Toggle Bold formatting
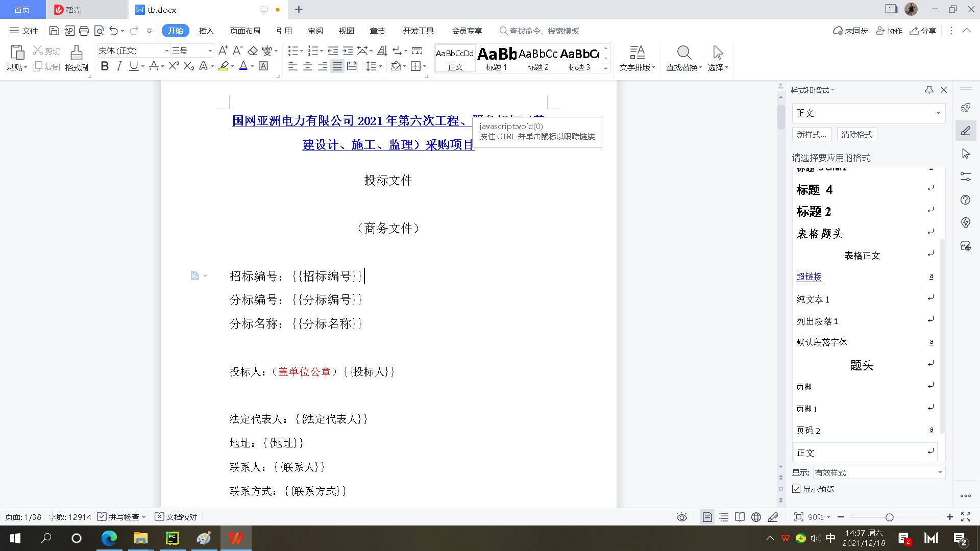Image resolution: width=980 pixels, height=551 pixels. (x=105, y=66)
